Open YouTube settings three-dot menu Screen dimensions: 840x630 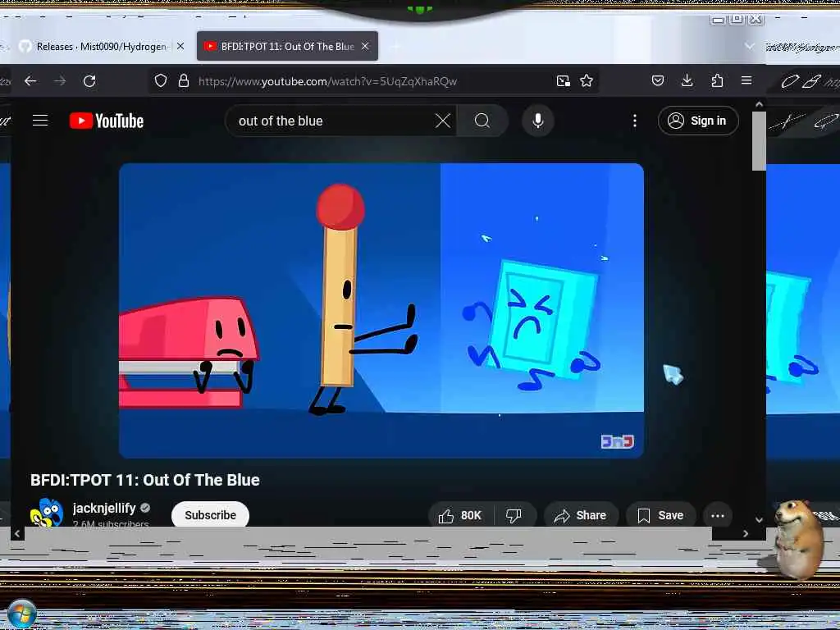tap(635, 121)
